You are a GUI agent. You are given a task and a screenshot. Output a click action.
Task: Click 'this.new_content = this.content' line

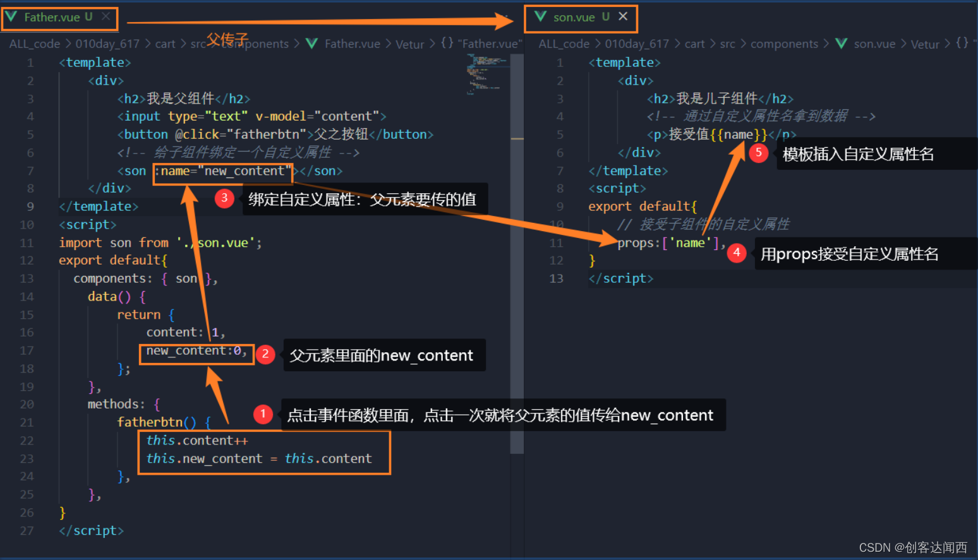(x=259, y=458)
